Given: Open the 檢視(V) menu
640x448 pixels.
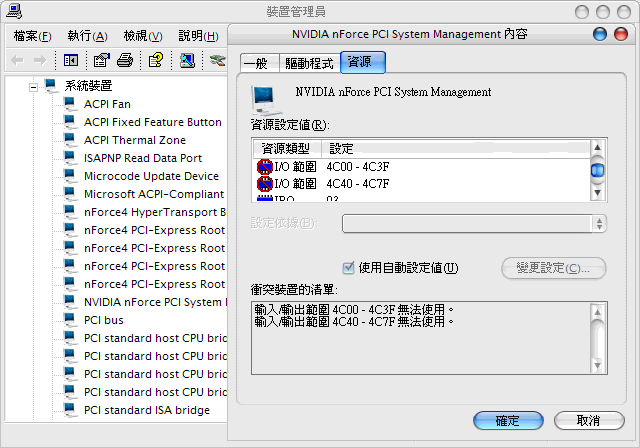Looking at the screenshot, I should (143, 36).
